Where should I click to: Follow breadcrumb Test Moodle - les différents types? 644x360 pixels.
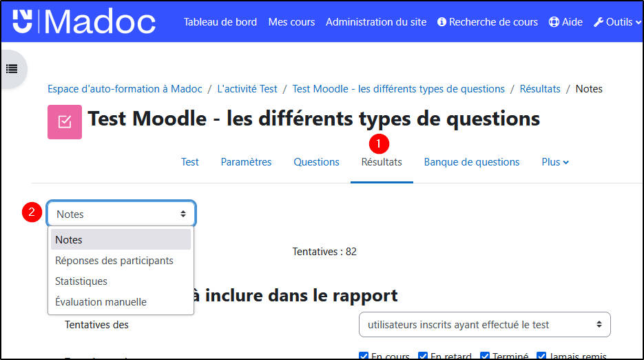coord(398,89)
